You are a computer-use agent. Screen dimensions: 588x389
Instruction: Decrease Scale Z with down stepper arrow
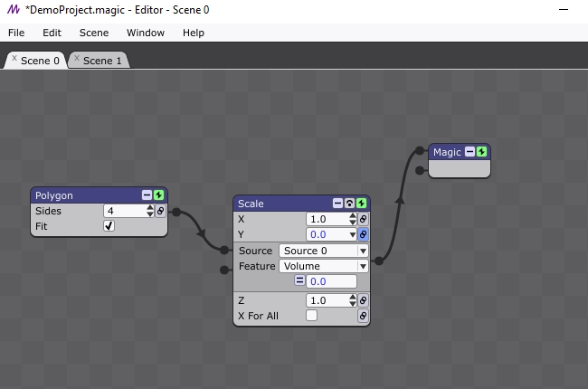pos(353,303)
